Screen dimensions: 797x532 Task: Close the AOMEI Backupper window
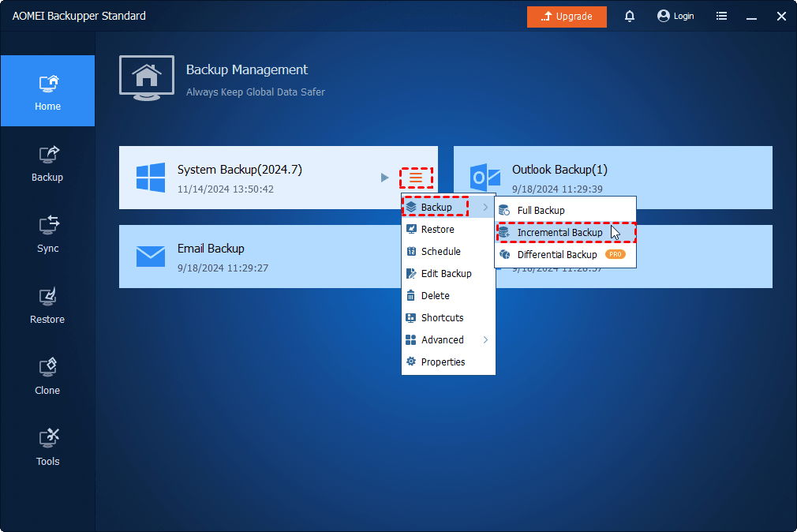[781, 17]
